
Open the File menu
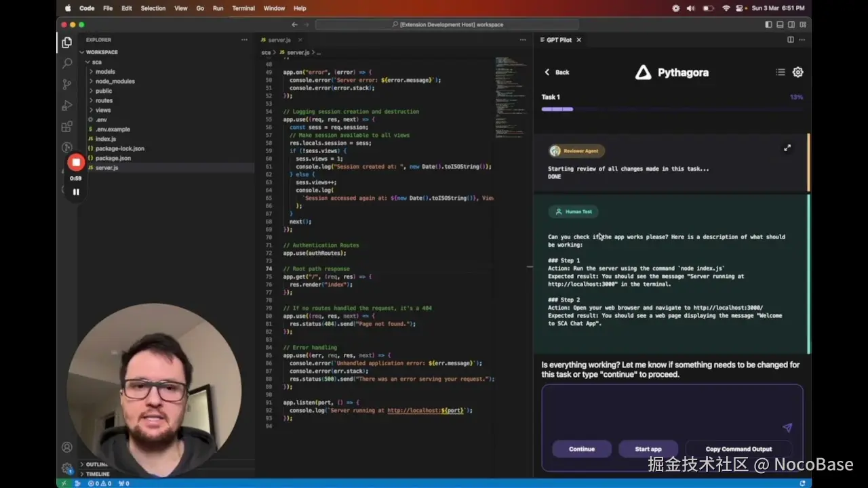108,8
